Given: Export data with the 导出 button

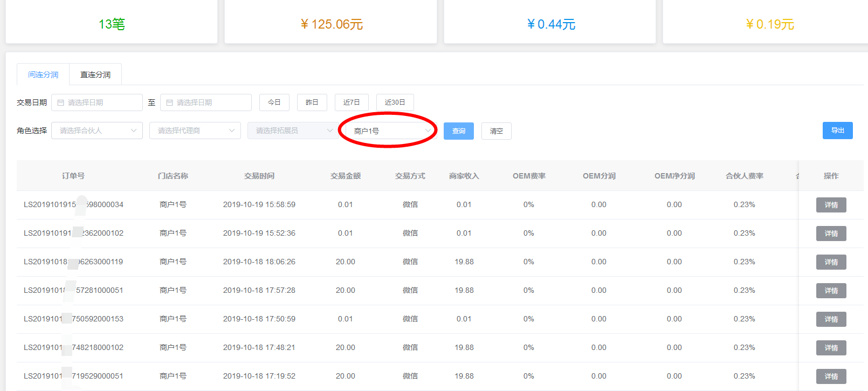Looking at the screenshot, I should [x=837, y=131].
